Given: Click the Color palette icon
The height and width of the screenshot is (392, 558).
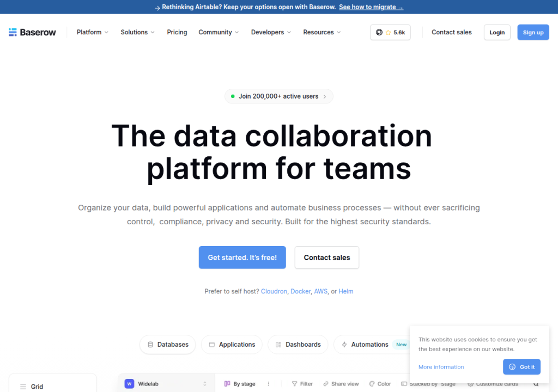Looking at the screenshot, I should click(x=372, y=384).
